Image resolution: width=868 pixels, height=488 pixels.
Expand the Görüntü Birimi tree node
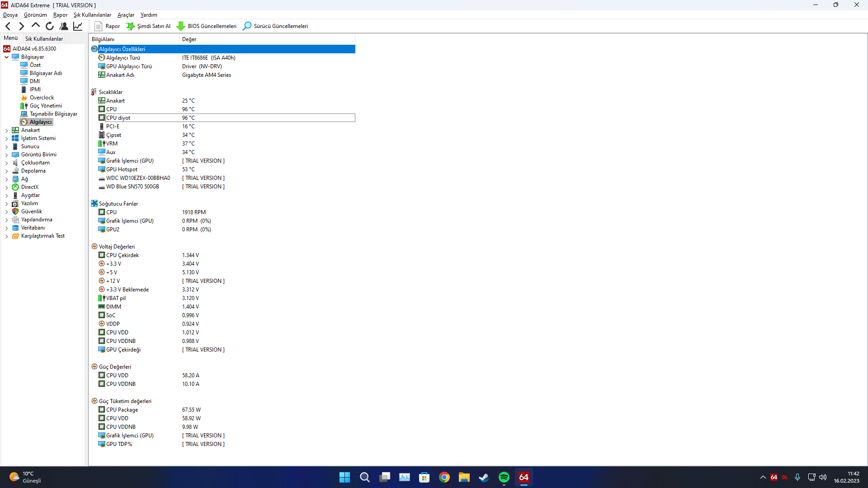[x=6, y=155]
